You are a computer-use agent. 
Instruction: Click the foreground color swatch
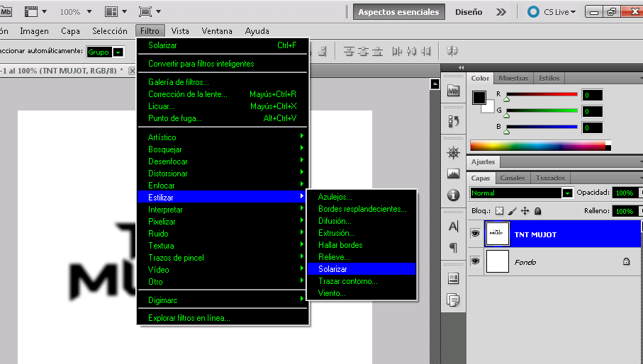[x=479, y=98]
